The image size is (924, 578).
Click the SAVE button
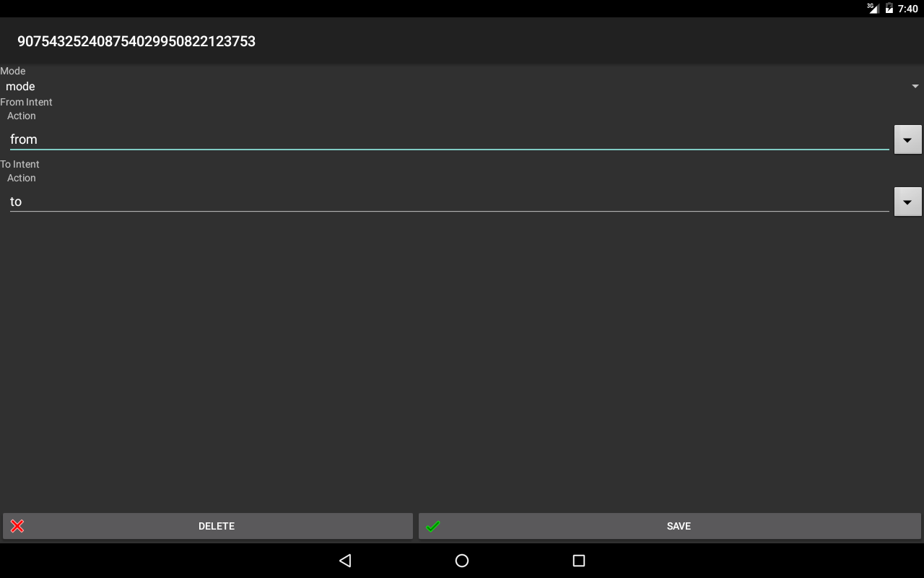point(670,526)
